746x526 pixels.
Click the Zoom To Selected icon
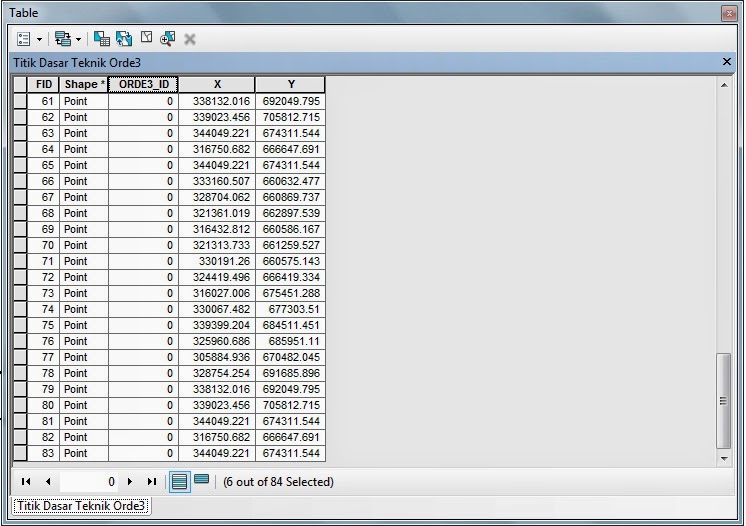[167, 39]
